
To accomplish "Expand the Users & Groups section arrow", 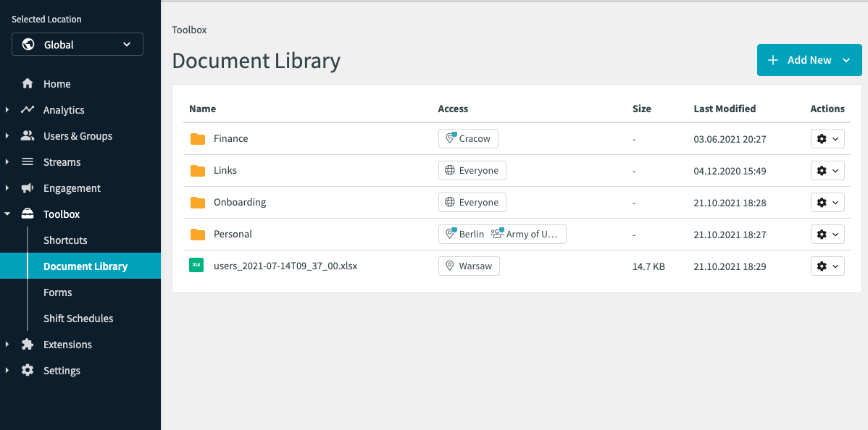I will pyautogui.click(x=7, y=135).
